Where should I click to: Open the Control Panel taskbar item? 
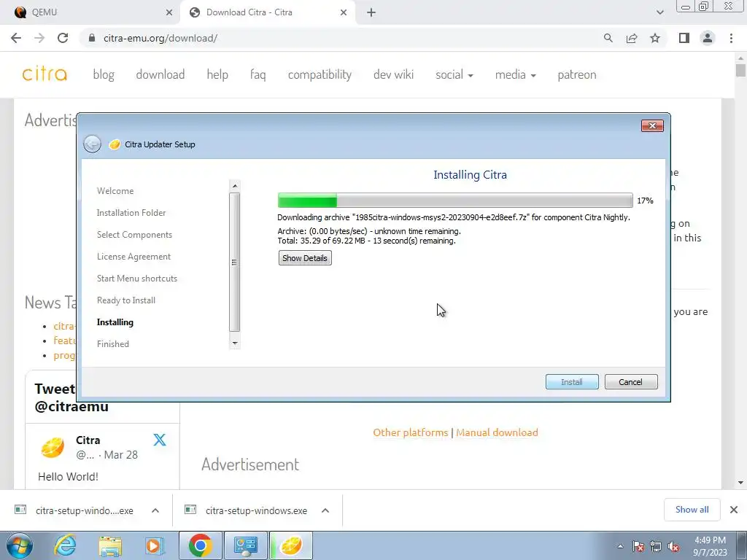click(x=246, y=545)
